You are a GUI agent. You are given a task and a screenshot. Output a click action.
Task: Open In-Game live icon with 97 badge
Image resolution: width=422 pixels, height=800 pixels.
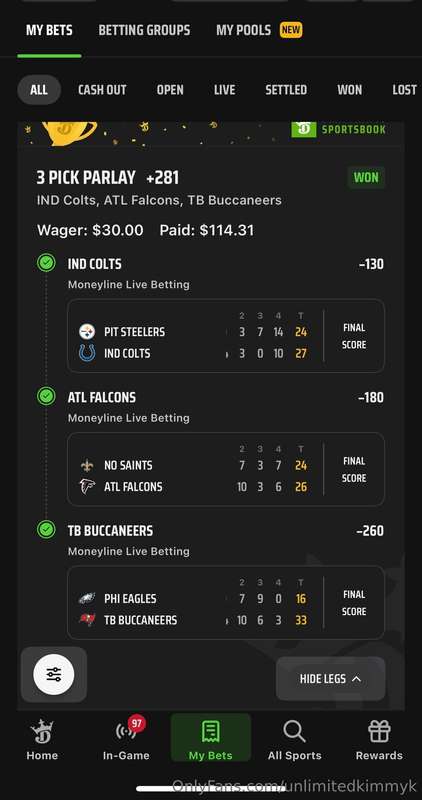tap(128, 731)
